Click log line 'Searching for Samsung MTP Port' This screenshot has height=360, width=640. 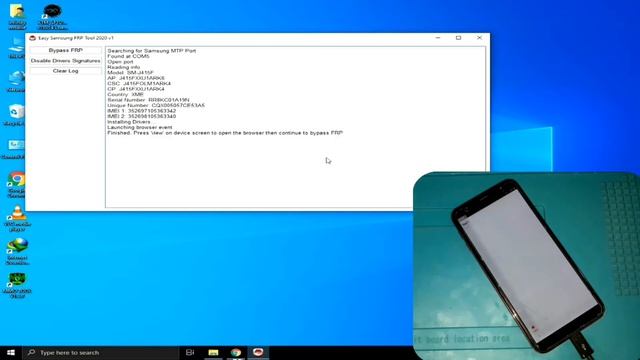151,51
